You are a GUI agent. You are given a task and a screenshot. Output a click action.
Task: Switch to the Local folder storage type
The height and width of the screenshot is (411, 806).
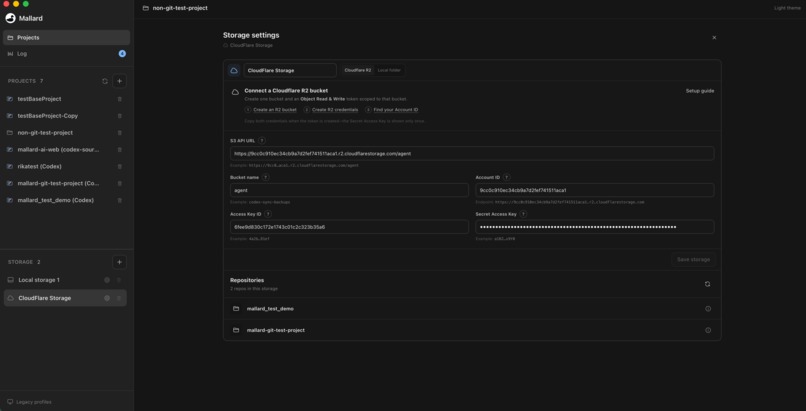tap(390, 70)
